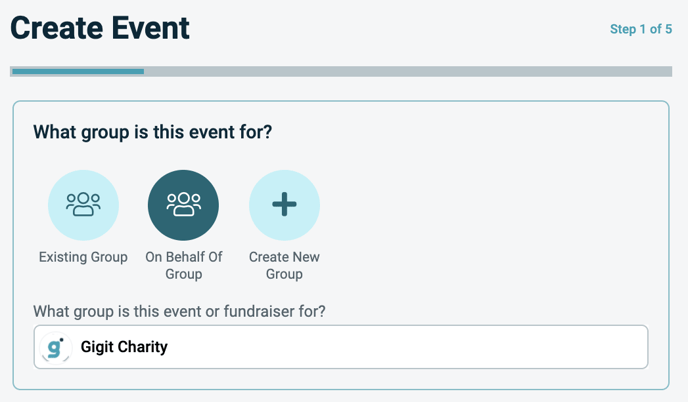Click the Existing Group label text
This screenshot has height=402, width=688.
click(83, 257)
